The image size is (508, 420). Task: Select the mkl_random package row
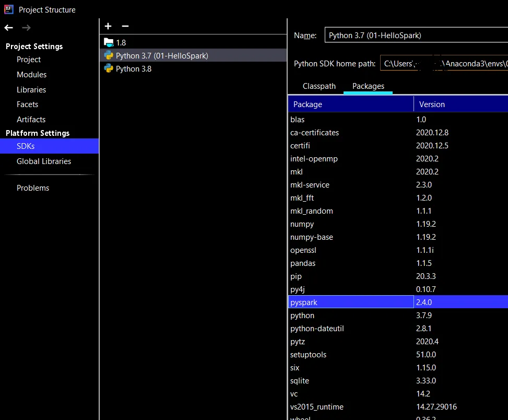pyautogui.click(x=398, y=211)
